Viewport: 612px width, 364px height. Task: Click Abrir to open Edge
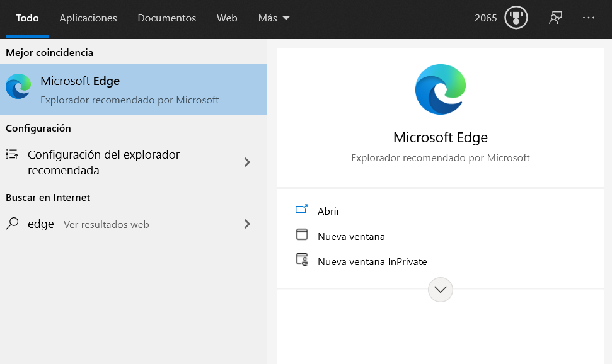328,211
